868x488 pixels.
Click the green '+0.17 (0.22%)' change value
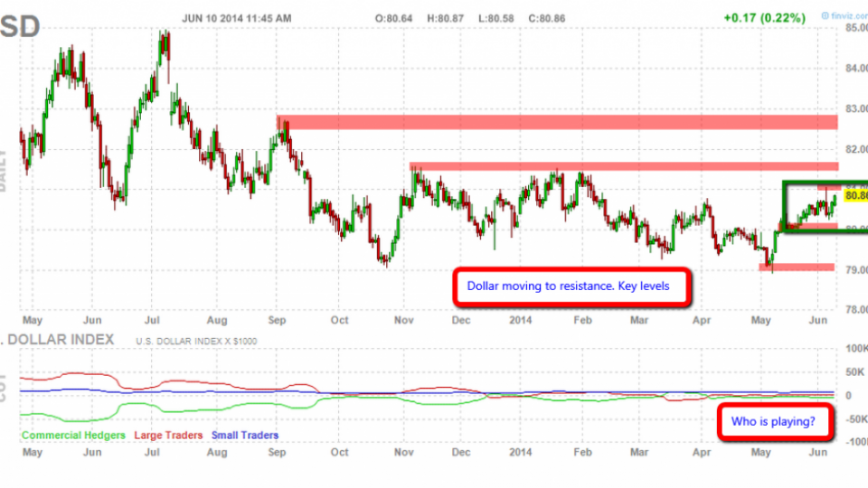pyautogui.click(x=765, y=18)
